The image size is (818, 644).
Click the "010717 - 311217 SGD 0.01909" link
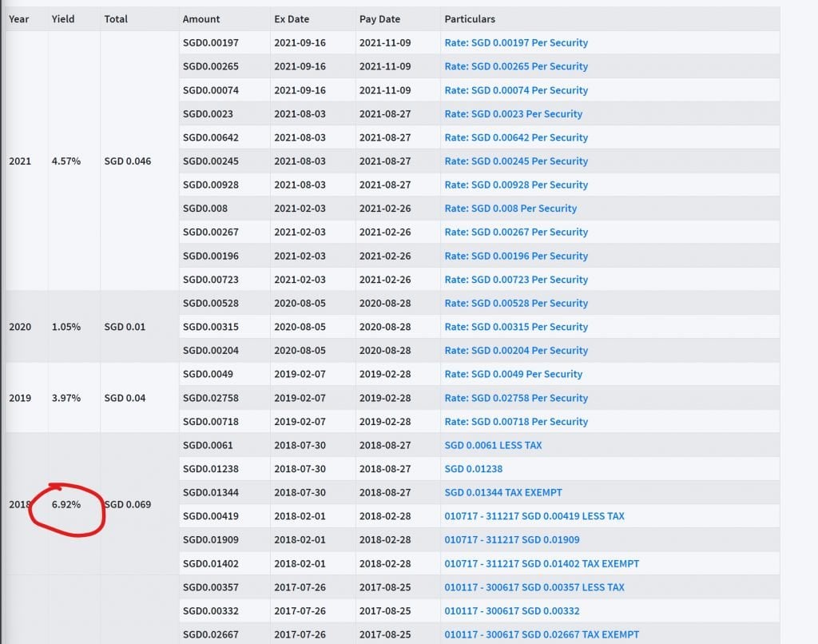coord(512,539)
